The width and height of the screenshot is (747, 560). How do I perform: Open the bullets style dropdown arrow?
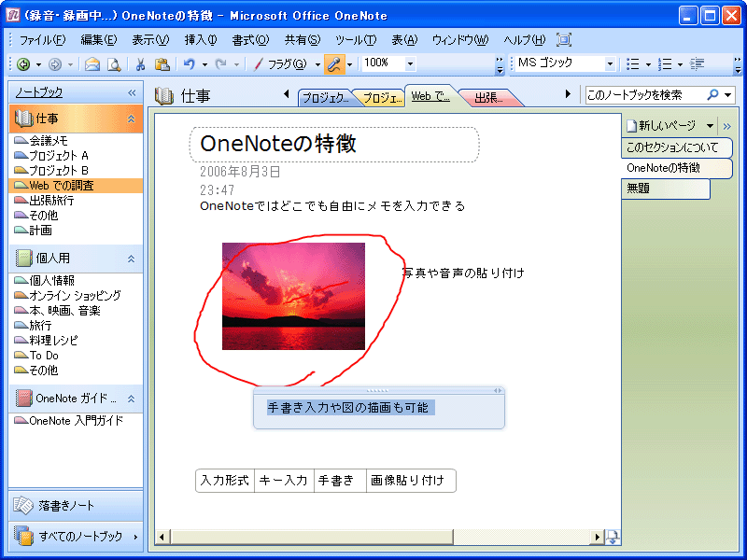point(648,63)
